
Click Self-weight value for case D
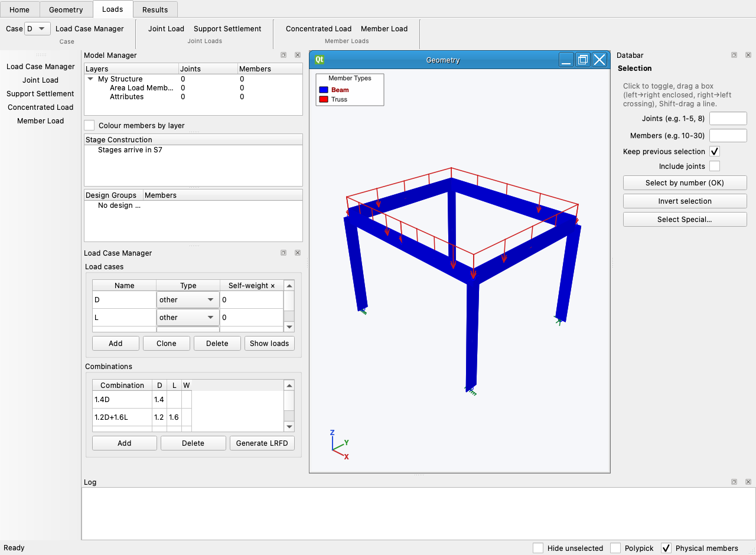coord(252,300)
